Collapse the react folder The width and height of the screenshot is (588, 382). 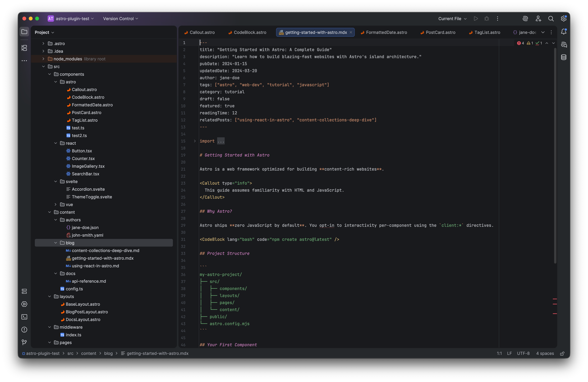tap(56, 143)
